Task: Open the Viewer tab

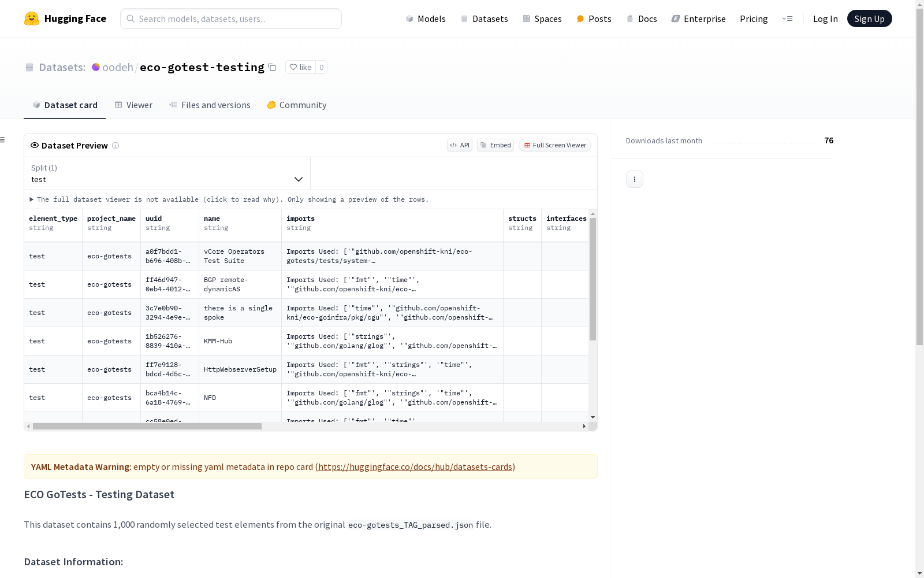Action: tap(133, 105)
